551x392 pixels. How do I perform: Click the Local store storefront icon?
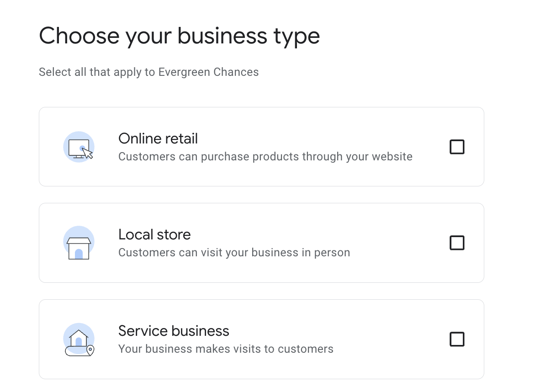(x=79, y=242)
